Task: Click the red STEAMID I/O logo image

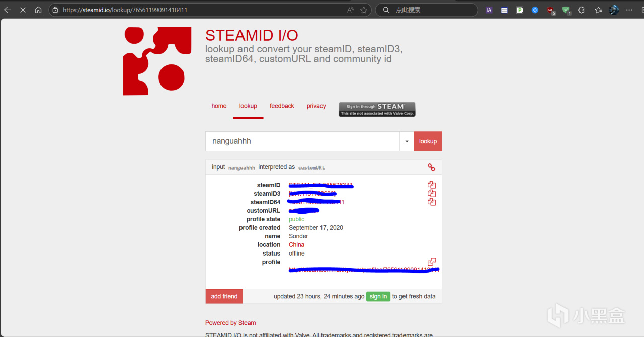Action: pos(157,61)
